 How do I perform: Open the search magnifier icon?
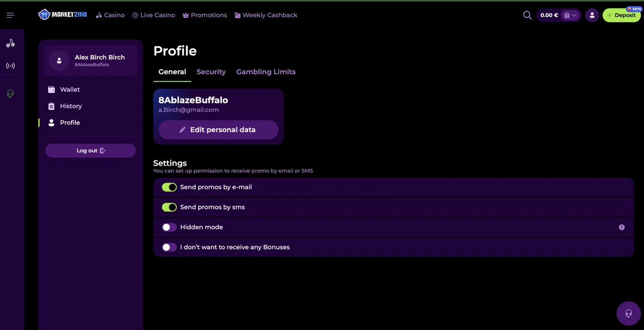527,15
